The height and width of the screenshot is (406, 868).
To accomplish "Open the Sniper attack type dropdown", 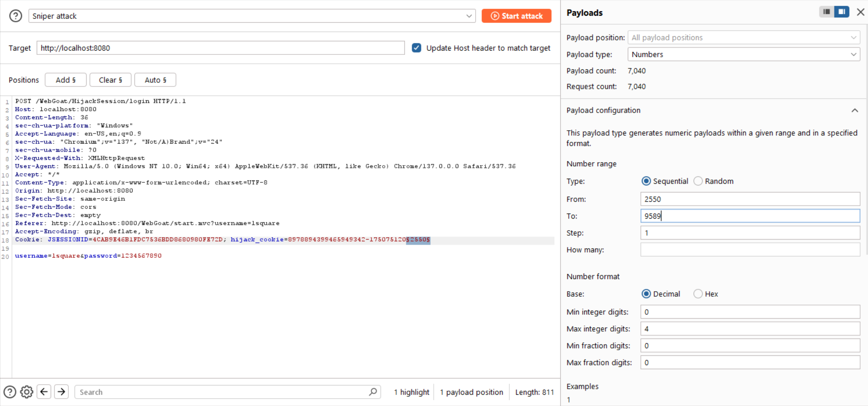I will click(x=252, y=16).
